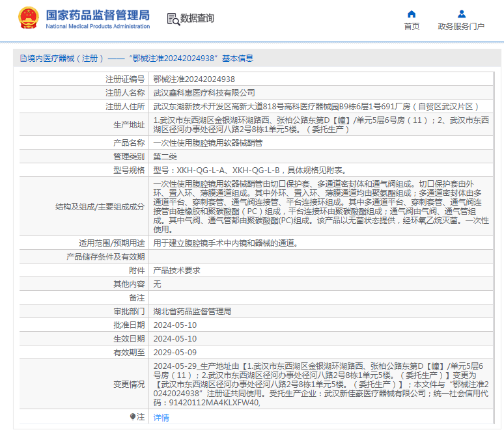The image size is (504, 432).
Task: Select 湖北省药品监督管理局 approval department
Action: pos(192,311)
